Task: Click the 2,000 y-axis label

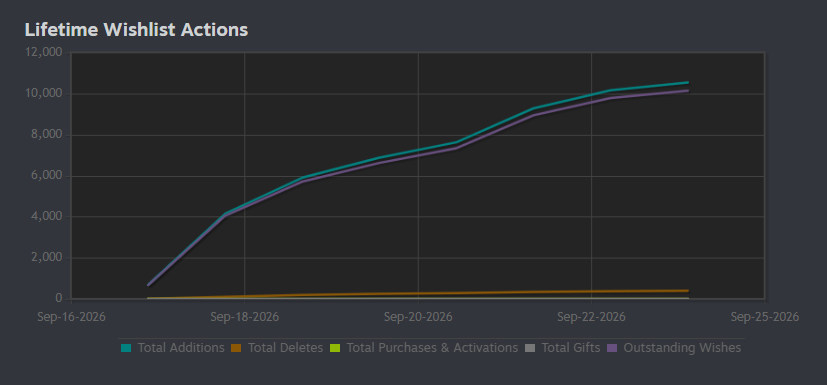Action: (x=46, y=258)
